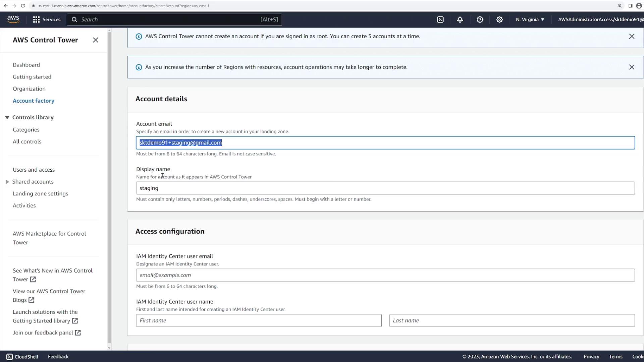Click the Feedback button in footer
644x362 pixels.
point(58,357)
